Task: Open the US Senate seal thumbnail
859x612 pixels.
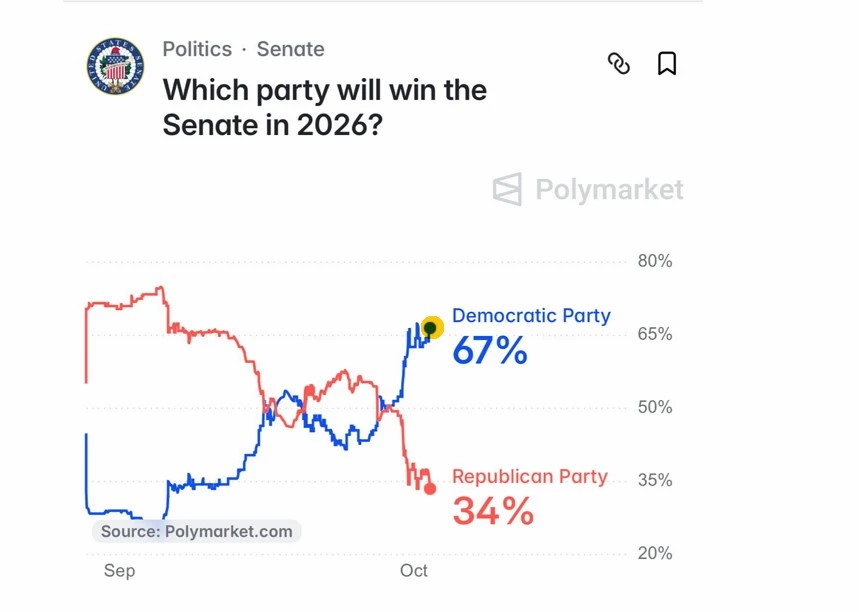Action: tap(115, 66)
